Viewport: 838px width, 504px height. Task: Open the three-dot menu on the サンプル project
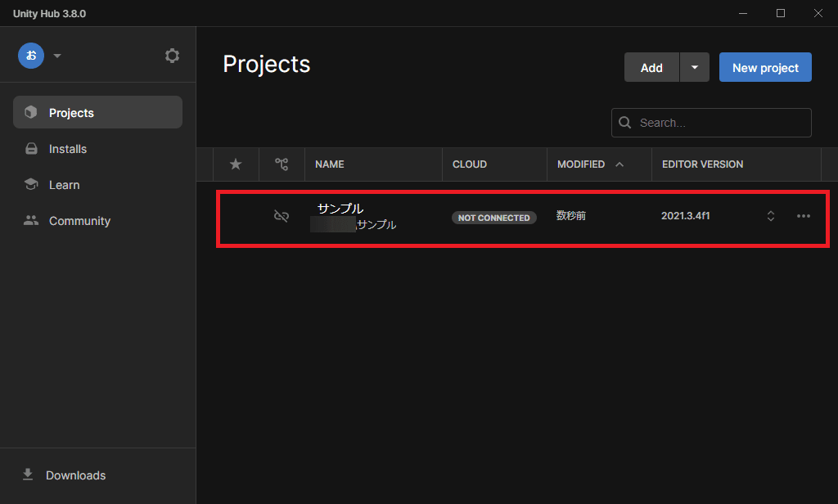(804, 215)
